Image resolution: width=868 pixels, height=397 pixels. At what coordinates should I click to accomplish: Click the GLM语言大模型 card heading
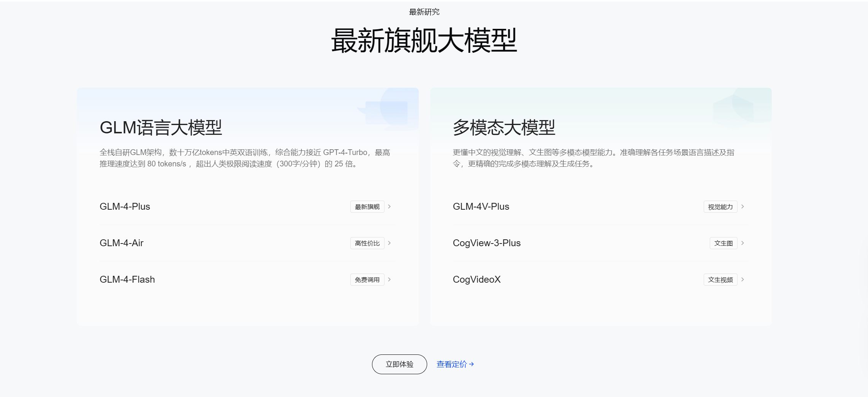[161, 128]
